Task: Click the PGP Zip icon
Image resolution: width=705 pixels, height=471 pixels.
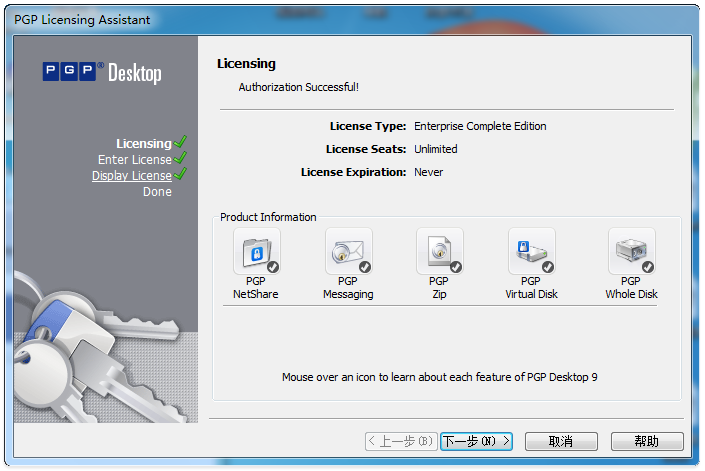Action: [440, 251]
